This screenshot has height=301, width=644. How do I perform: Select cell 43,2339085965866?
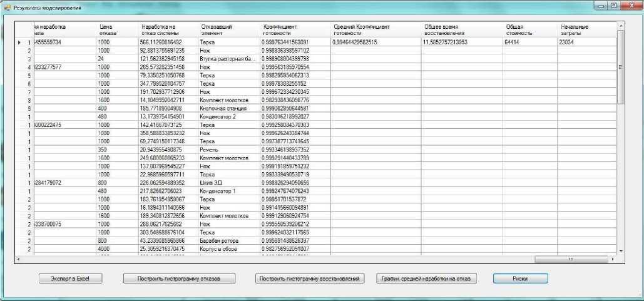pos(168,241)
